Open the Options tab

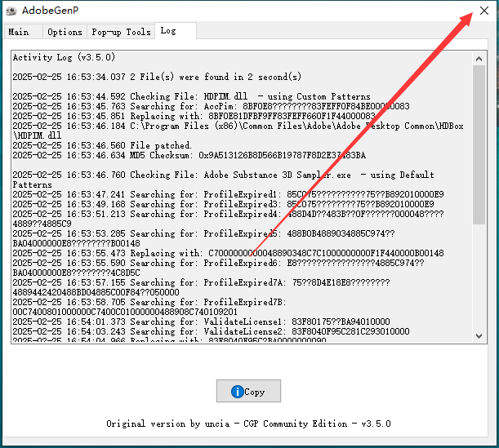[65, 32]
